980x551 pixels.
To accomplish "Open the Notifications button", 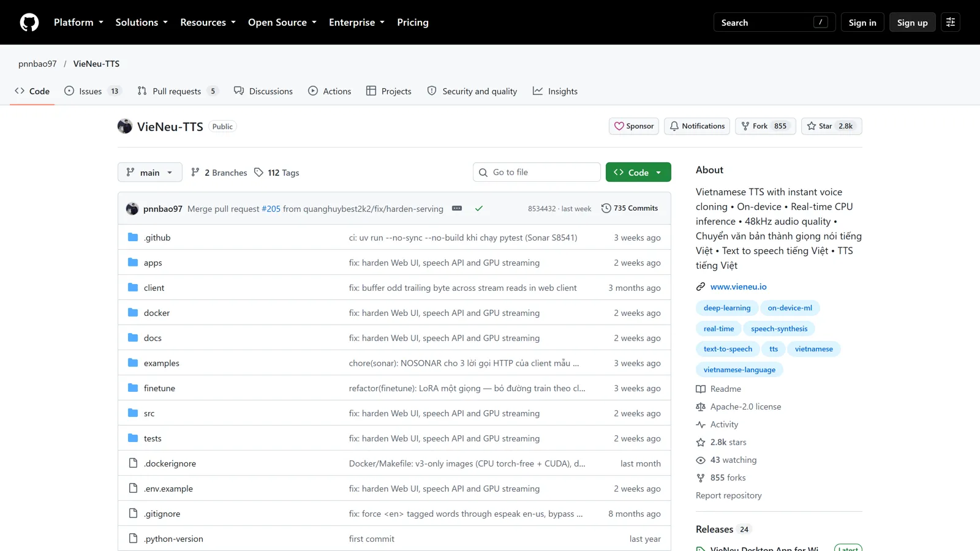I will pos(697,126).
